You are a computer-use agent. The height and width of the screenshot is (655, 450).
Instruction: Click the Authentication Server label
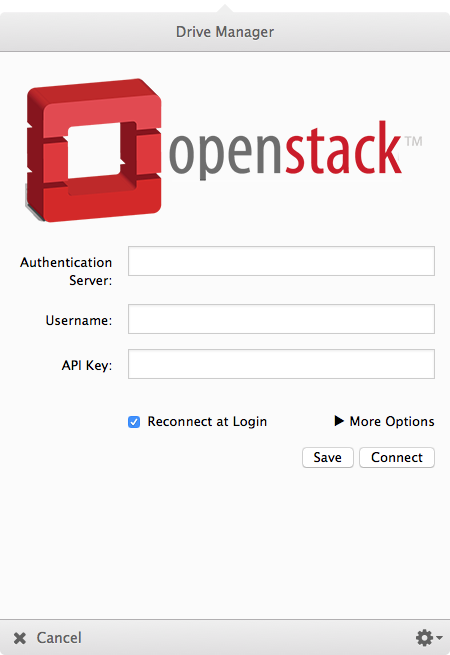click(66, 271)
